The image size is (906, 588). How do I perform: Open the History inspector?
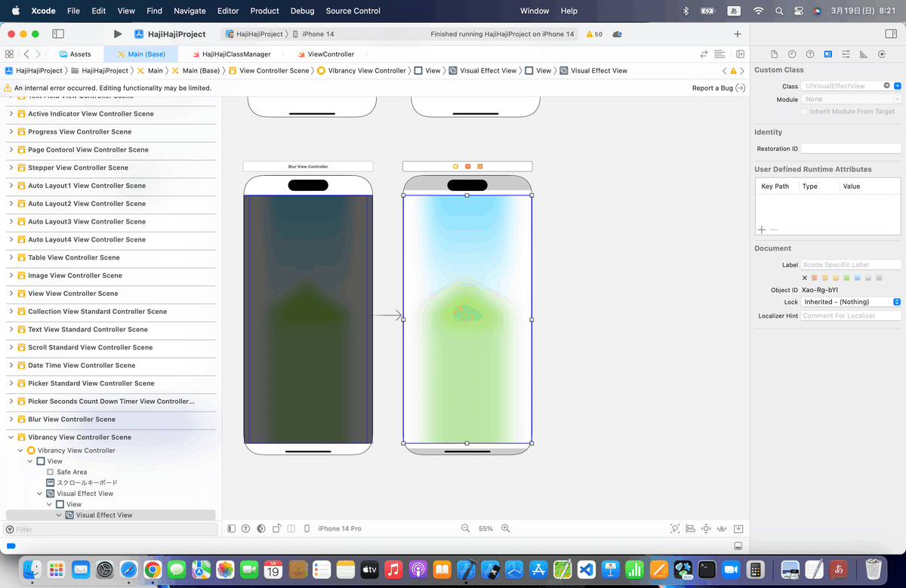(x=792, y=54)
